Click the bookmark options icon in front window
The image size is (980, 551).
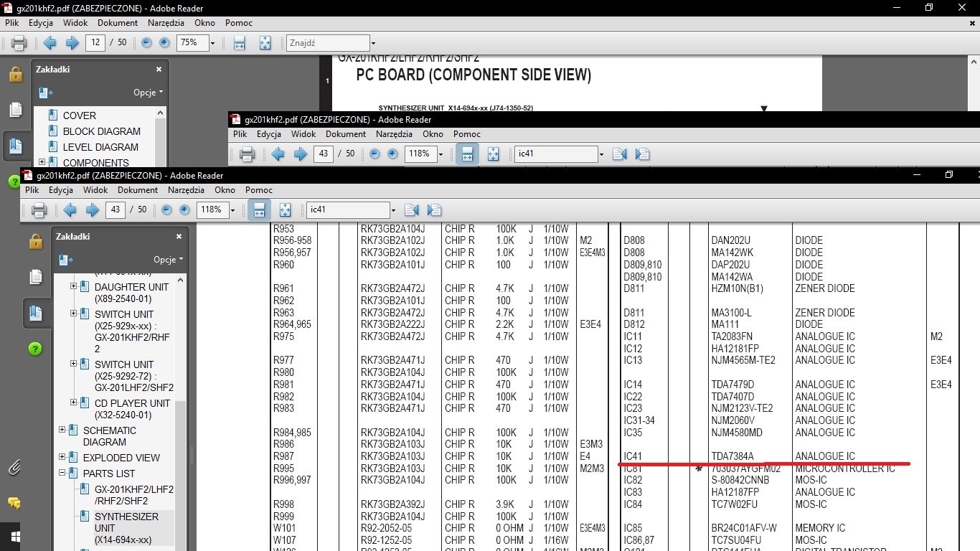[66, 260]
